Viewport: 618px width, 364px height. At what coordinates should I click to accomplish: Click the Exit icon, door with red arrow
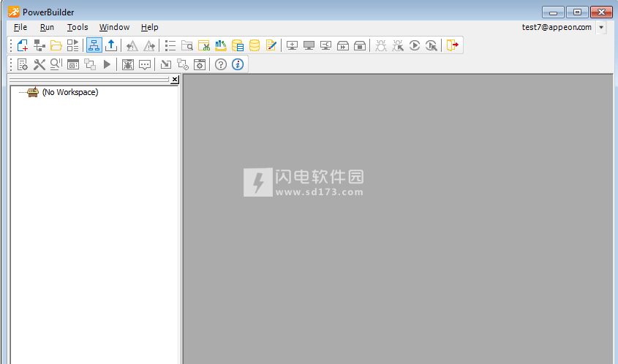453,45
